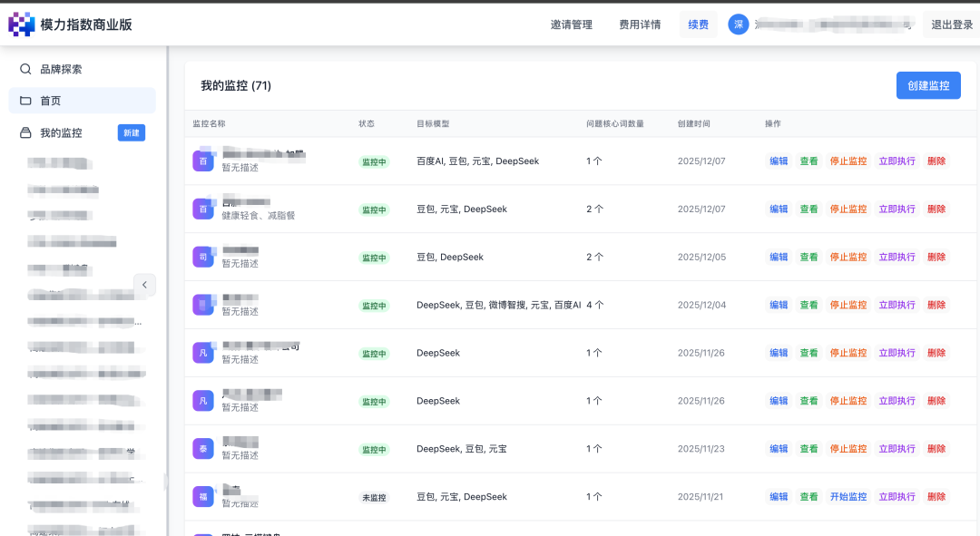
Task: Click 立即执行 in the 2025/11/21 row
Action: tap(897, 497)
